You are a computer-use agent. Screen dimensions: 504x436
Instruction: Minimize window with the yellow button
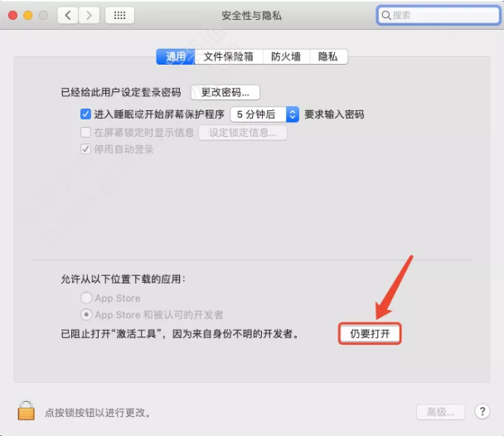(x=28, y=15)
